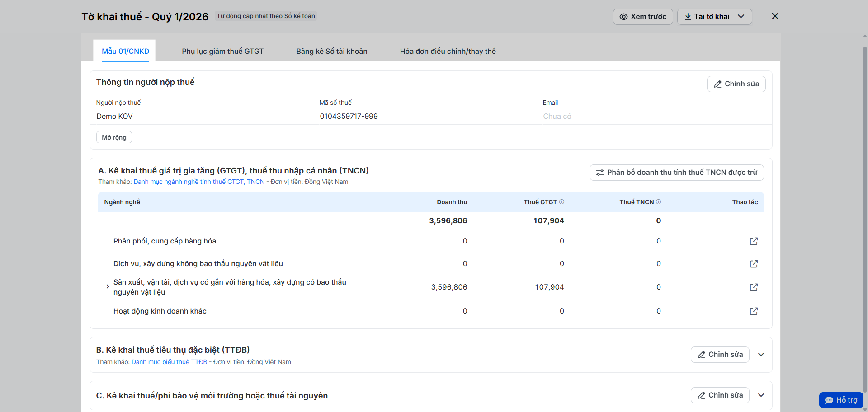Close the Tờ khai thuế dialog
Viewport: 868px width, 412px height.
coord(775,16)
